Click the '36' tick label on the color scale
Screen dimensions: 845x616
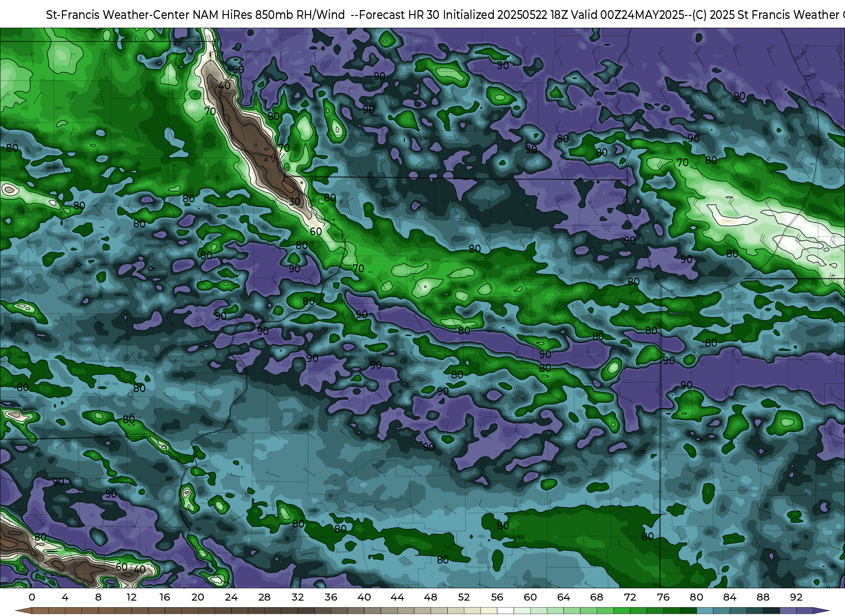click(x=331, y=598)
